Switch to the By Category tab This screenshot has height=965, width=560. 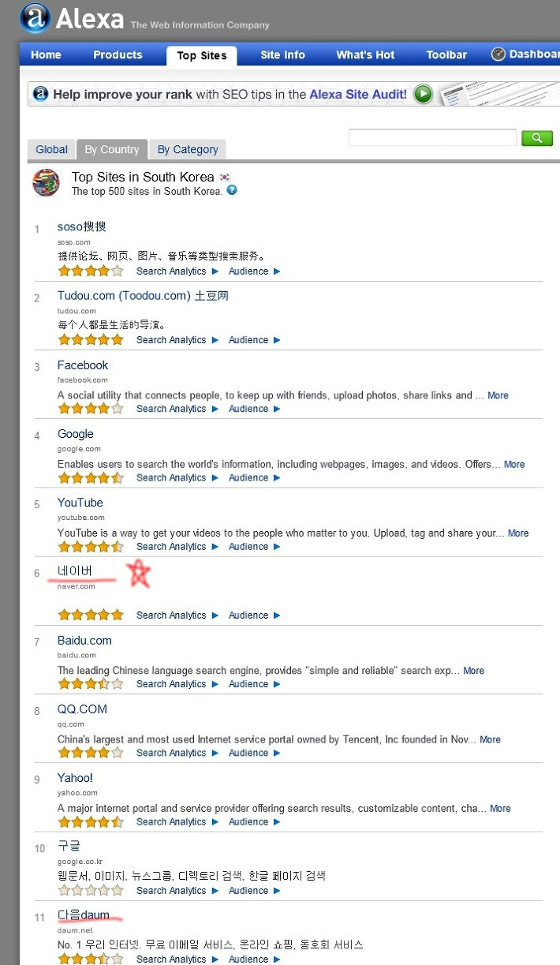coord(188,149)
